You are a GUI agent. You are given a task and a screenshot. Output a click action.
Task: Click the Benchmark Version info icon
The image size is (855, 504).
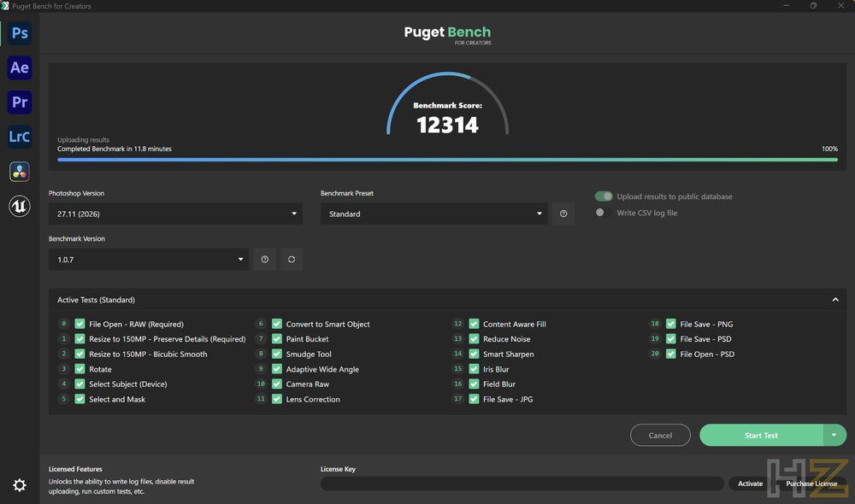click(264, 260)
